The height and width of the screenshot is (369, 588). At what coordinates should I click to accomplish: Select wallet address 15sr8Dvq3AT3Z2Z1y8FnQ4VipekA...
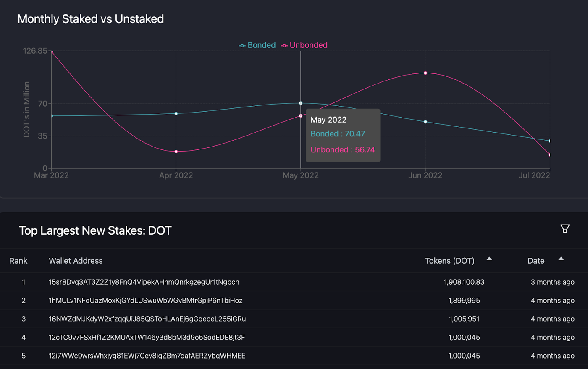(x=144, y=282)
